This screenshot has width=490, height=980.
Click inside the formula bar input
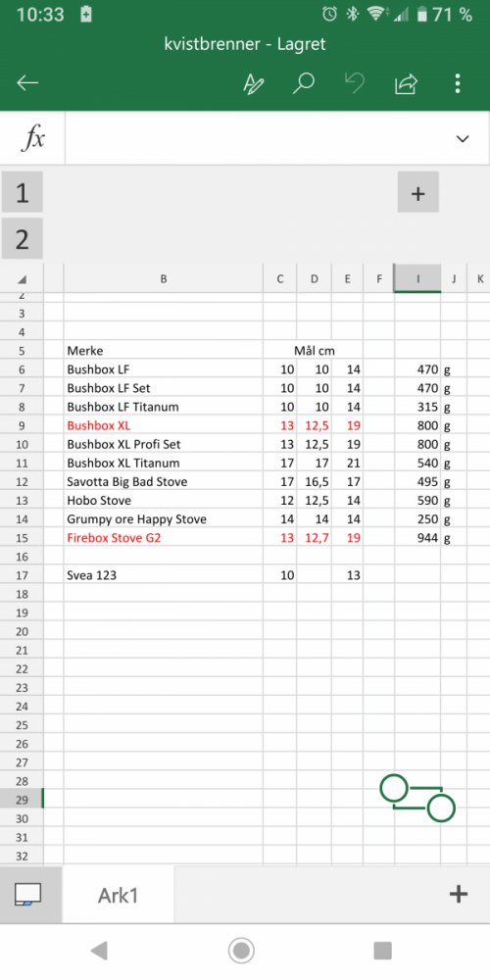tap(256, 139)
